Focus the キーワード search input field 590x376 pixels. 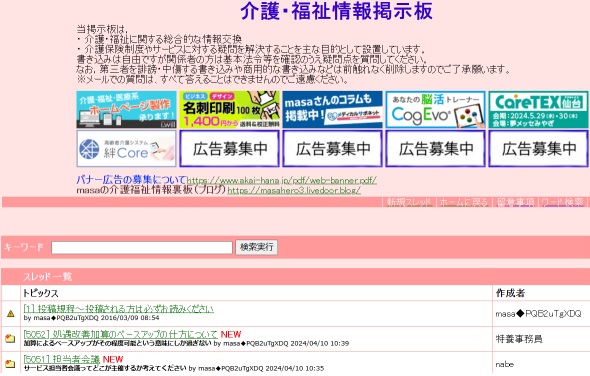tap(142, 247)
